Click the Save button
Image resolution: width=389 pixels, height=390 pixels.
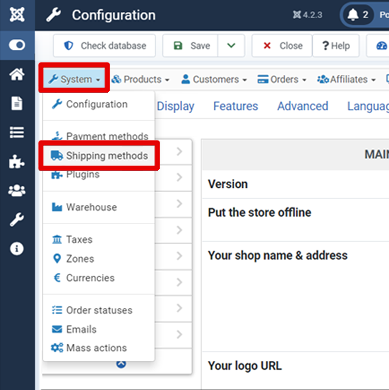click(x=190, y=46)
